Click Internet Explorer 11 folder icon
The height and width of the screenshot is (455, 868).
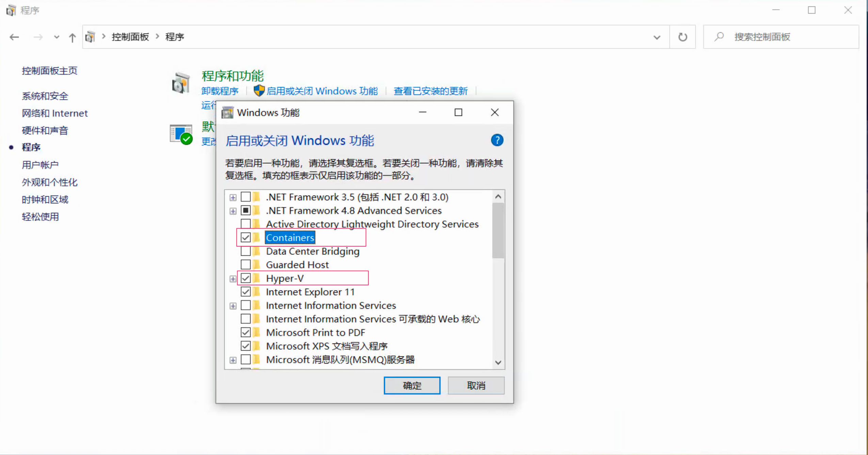coord(257,292)
